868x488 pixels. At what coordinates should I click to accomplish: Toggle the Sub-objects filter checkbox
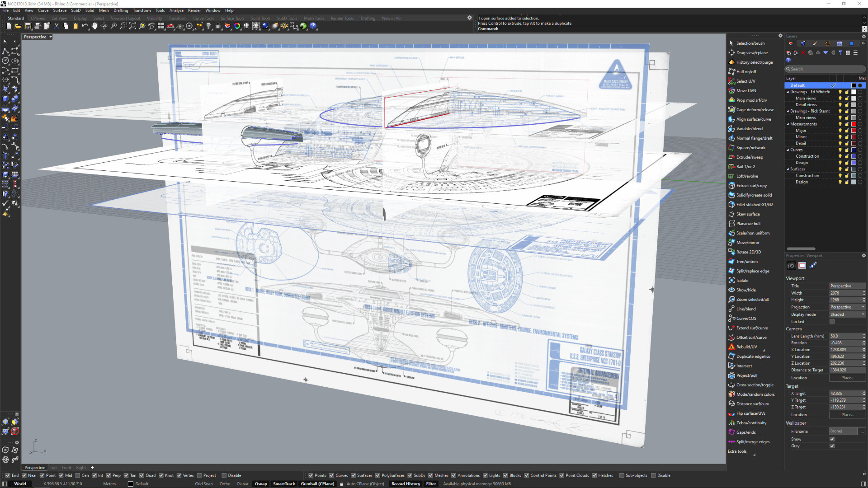tap(622, 475)
